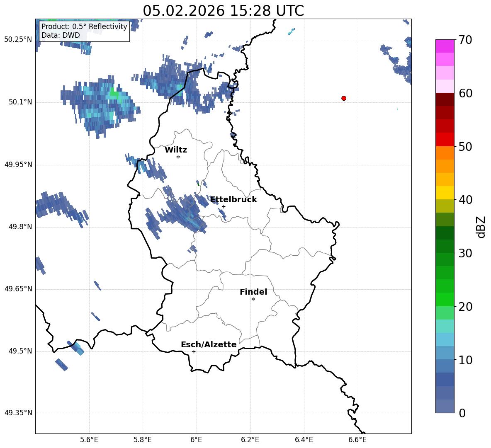Click the 49.5°N latitude label
The image size is (491, 448).
pyautogui.click(x=20, y=351)
